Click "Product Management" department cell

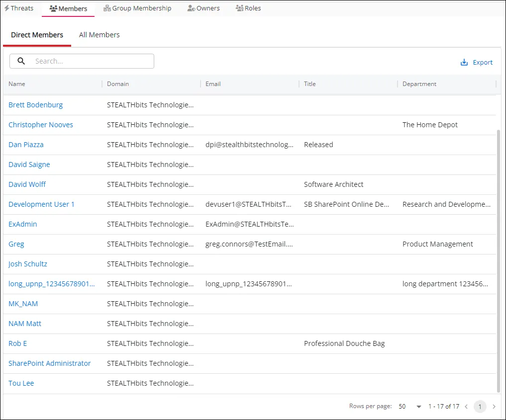point(437,245)
